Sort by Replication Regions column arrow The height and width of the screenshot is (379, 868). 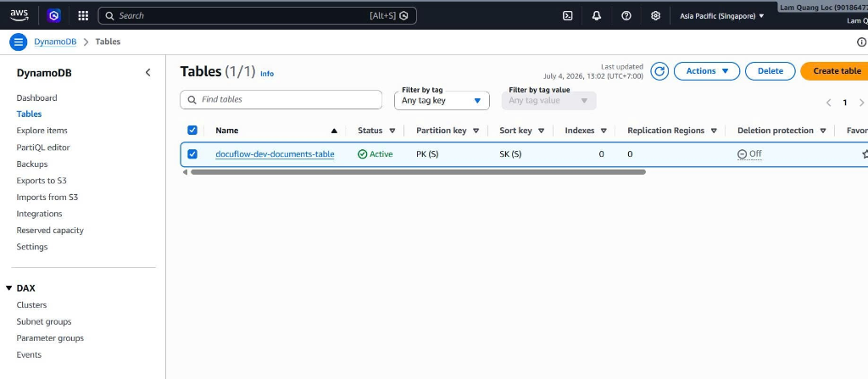tap(714, 131)
